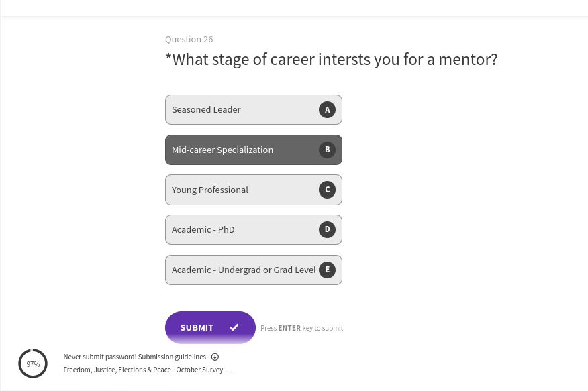The image size is (588, 391).
Task: Expand the ellipsis after the survey title
Action: coord(230,370)
